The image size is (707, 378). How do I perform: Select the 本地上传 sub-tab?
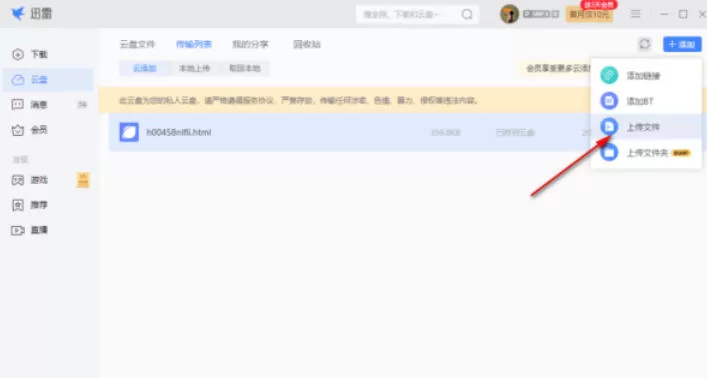[x=194, y=69]
